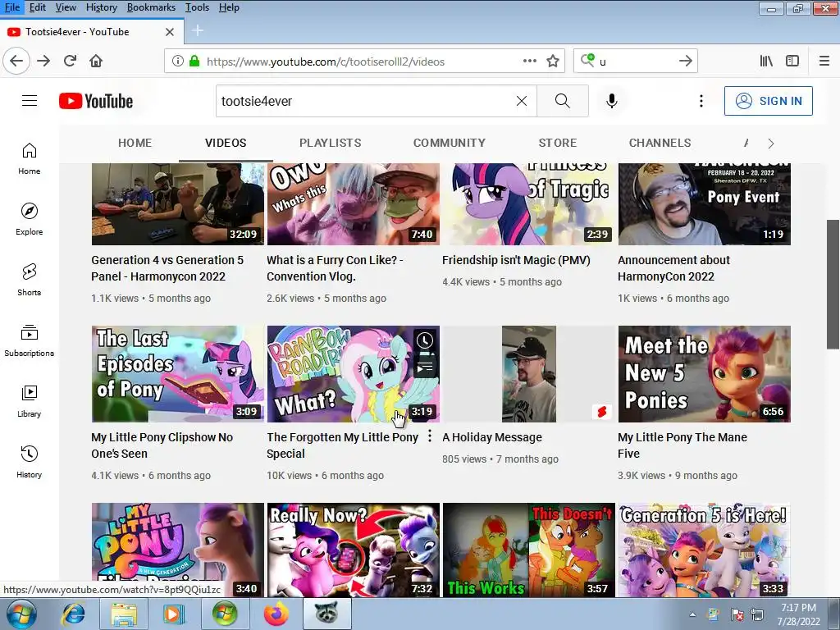Open Home in the YouTube sidebar
Image resolution: width=840 pixels, height=630 pixels.
30,158
